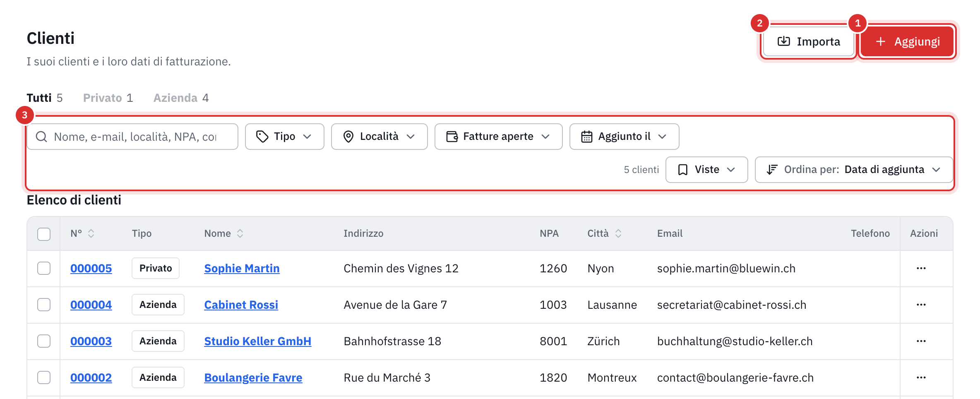Open actions menu for Boulangerie Favre
Screen dimensions: 980x399
tap(921, 377)
